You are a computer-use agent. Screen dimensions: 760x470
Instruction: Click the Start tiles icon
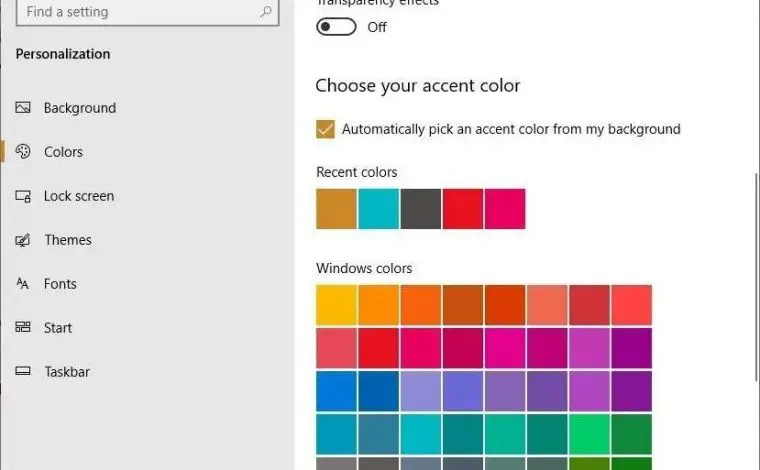(x=23, y=327)
